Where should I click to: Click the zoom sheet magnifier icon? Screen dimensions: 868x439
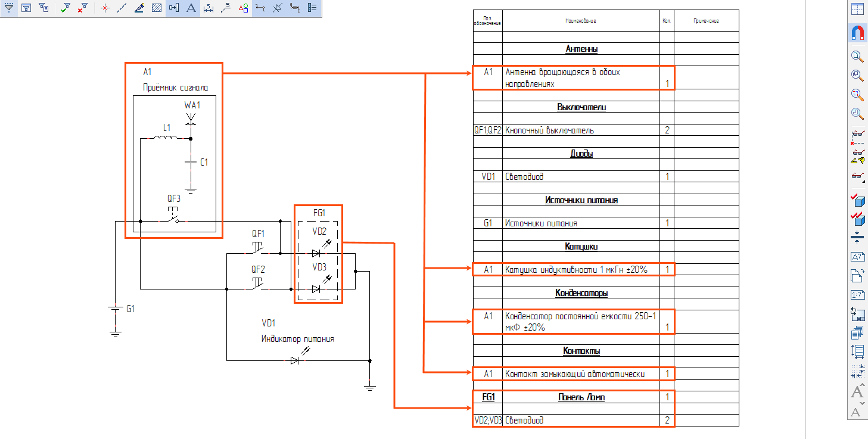pyautogui.click(x=857, y=56)
